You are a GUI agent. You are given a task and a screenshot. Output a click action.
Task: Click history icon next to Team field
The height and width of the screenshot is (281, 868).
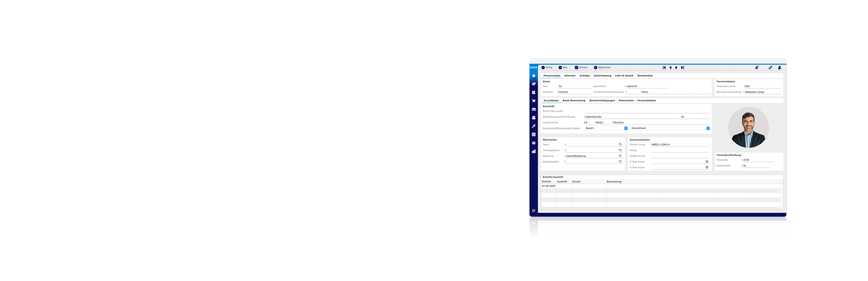click(620, 144)
